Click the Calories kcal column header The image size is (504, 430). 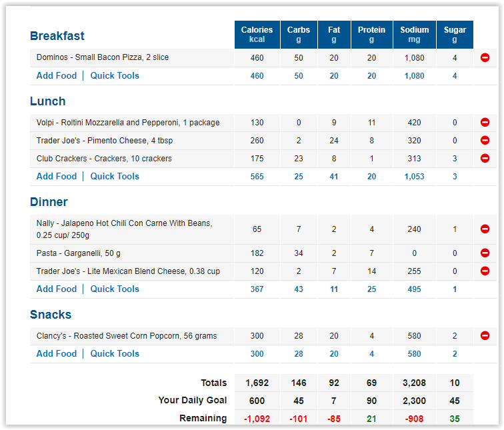coord(257,35)
